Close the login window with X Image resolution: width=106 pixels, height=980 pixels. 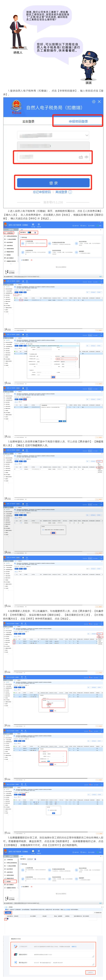(x=99, y=102)
